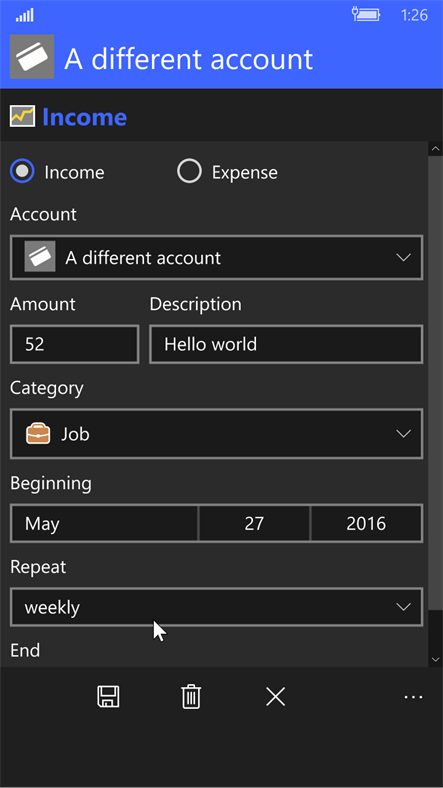Viewport: 443px width, 788px height.
Task: Click the Income chart icon
Action: pyautogui.click(x=23, y=117)
